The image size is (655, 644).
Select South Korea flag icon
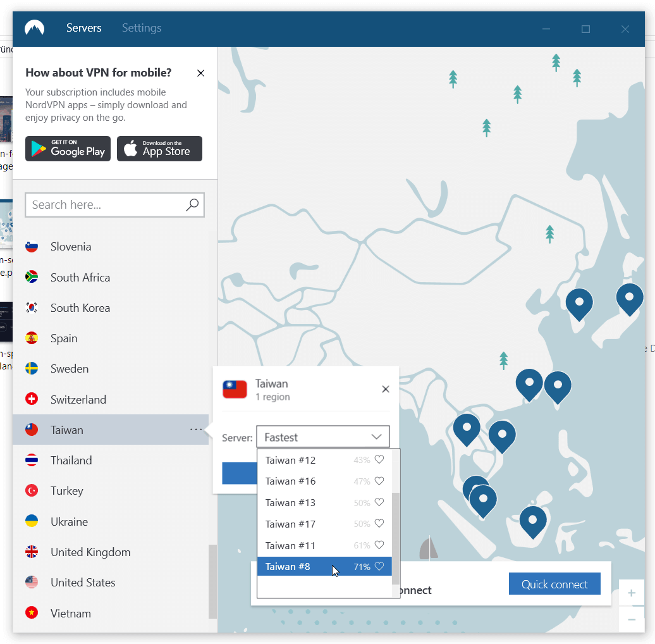(32, 307)
